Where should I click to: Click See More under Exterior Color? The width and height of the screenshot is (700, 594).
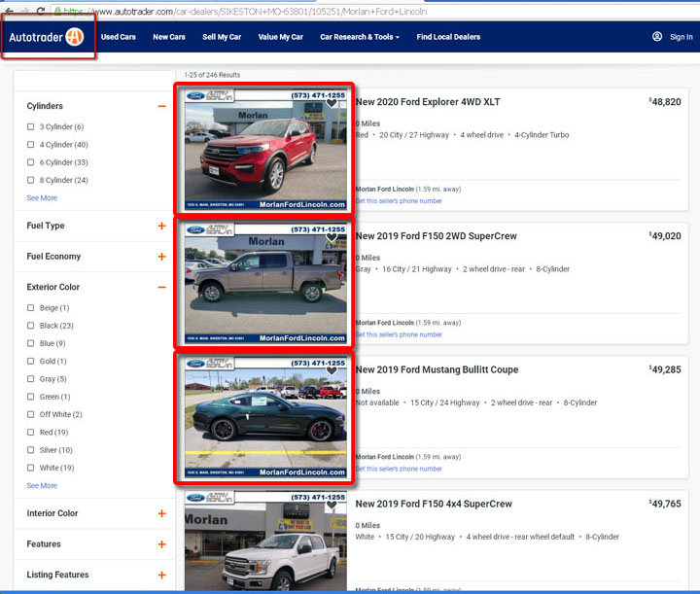(x=42, y=485)
